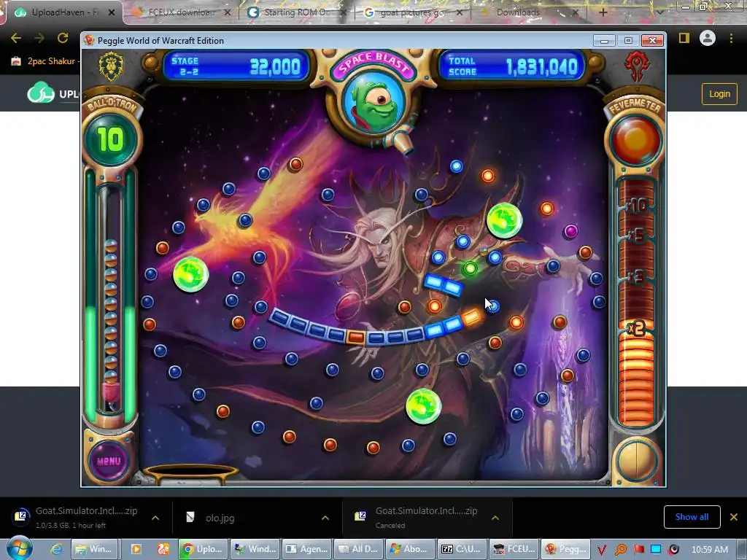
Task: Click the UploadHaven cloud logo
Action: (x=41, y=93)
